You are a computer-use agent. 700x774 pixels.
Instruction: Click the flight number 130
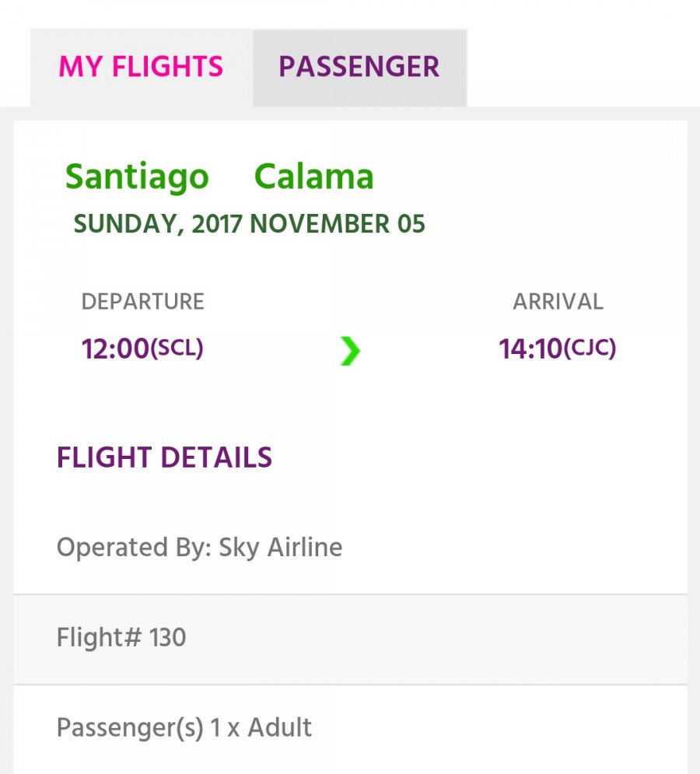[x=167, y=637]
